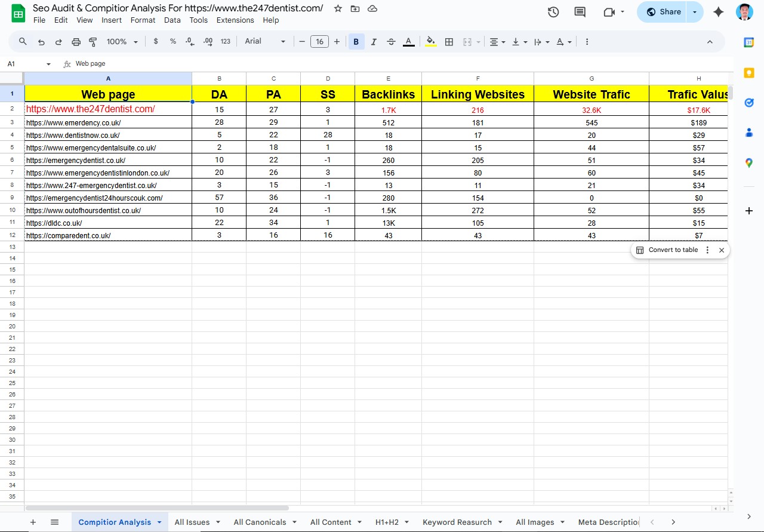Switch to the All Canonicals sheet tab
Viewport: 764px width, 532px height.
260,522
